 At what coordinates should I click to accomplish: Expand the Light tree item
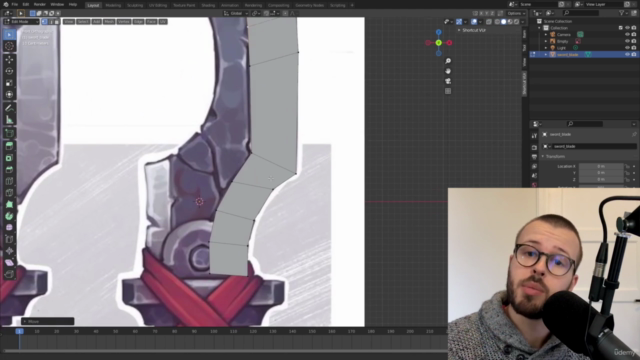click(546, 48)
